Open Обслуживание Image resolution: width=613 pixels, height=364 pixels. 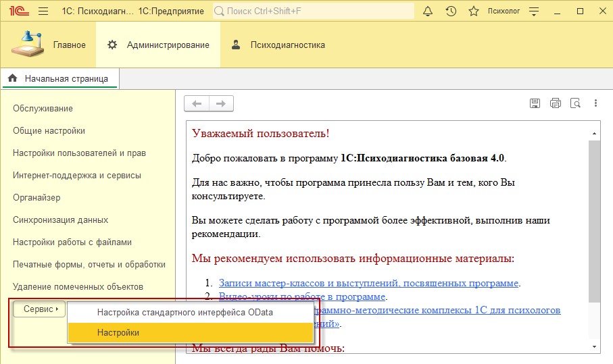click(x=43, y=108)
